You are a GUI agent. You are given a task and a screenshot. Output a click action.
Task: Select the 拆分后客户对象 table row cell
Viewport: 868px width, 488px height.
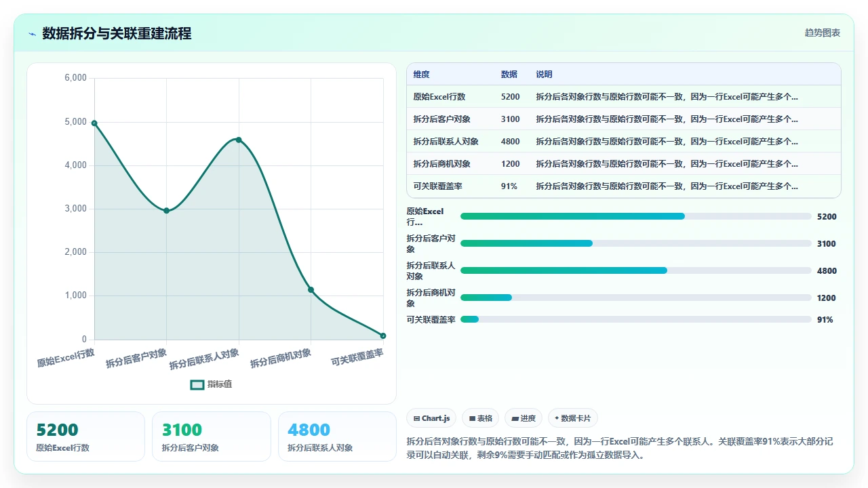[x=442, y=119]
